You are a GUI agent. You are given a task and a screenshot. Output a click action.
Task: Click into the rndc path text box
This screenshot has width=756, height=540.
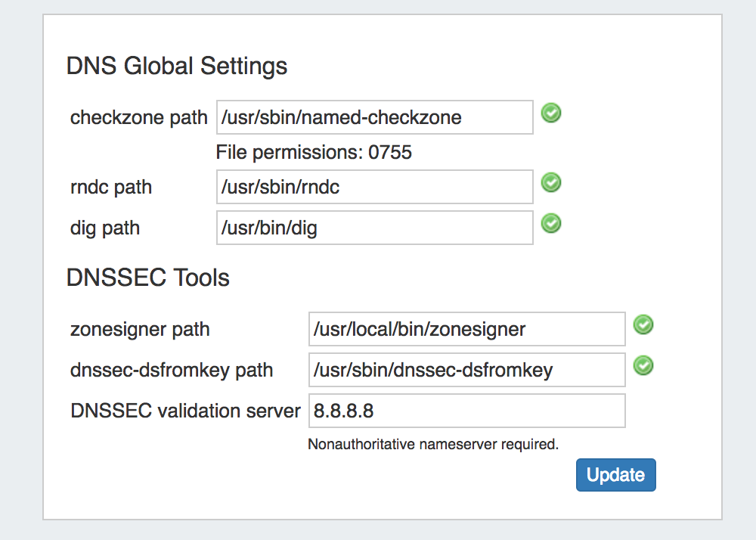[x=374, y=187]
